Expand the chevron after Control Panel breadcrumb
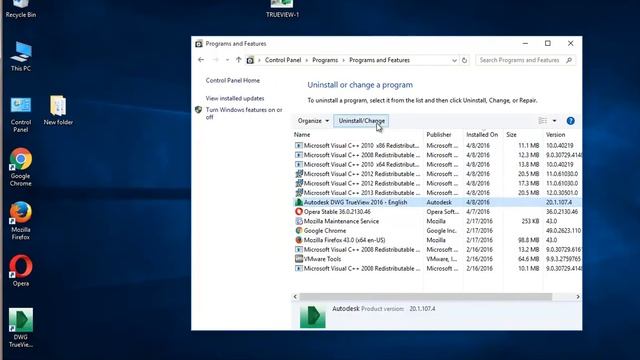The image size is (640, 360). click(x=307, y=60)
